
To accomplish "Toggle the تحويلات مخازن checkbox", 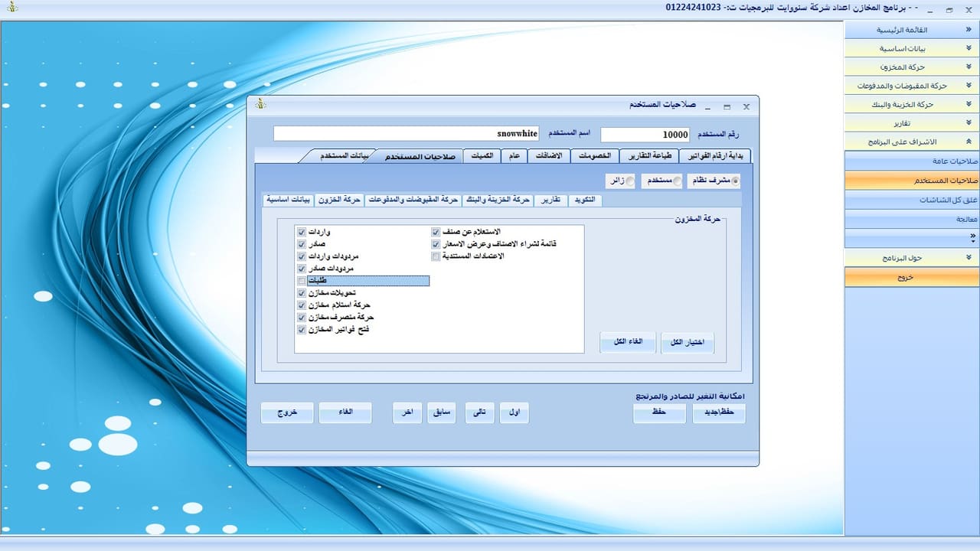I will (301, 293).
